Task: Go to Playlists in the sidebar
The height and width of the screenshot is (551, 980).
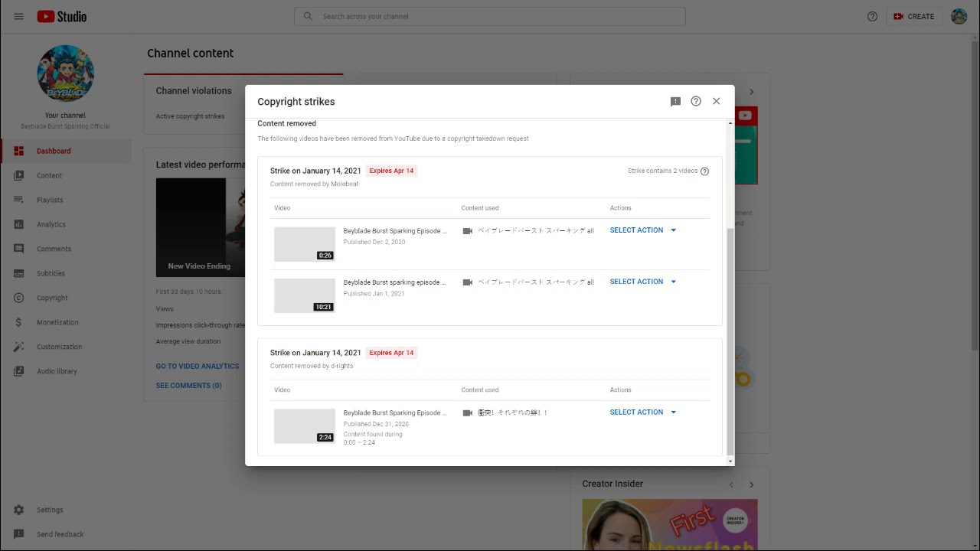Action: point(65,200)
